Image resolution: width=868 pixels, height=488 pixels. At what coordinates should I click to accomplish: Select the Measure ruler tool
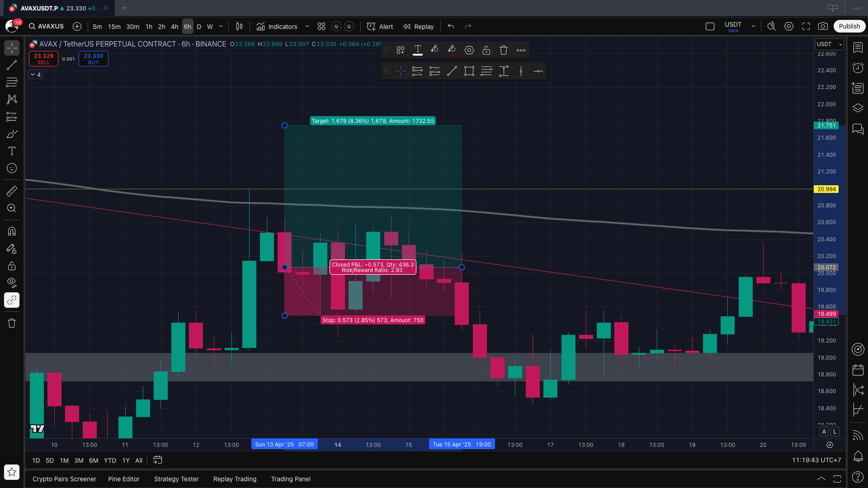pyautogui.click(x=11, y=191)
